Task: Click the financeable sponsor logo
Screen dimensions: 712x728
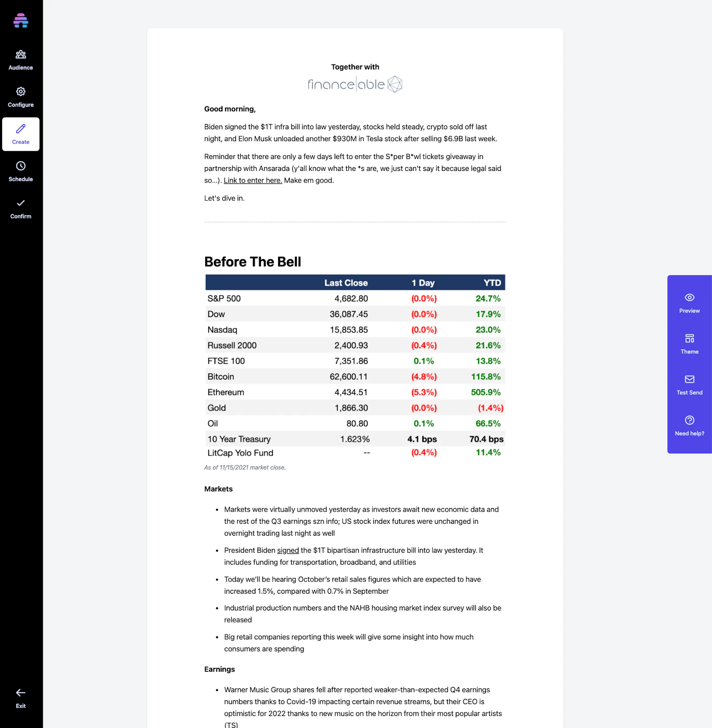Action: pyautogui.click(x=355, y=84)
